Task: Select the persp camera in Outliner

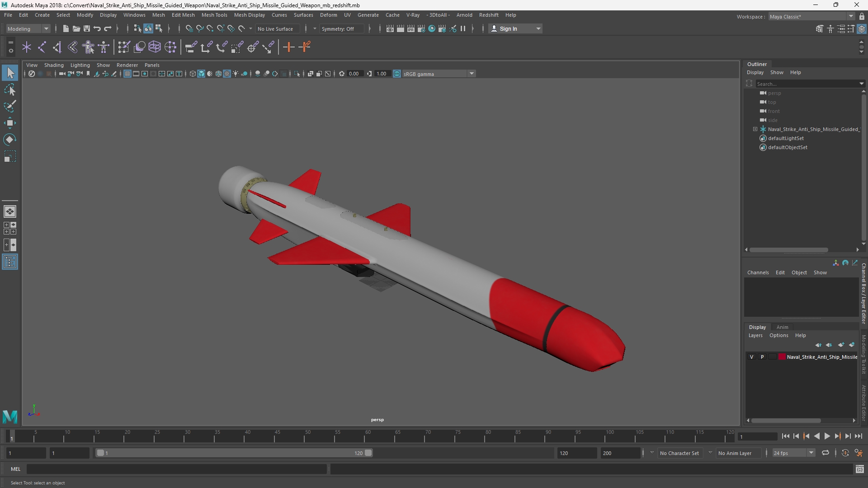Action: [774, 93]
